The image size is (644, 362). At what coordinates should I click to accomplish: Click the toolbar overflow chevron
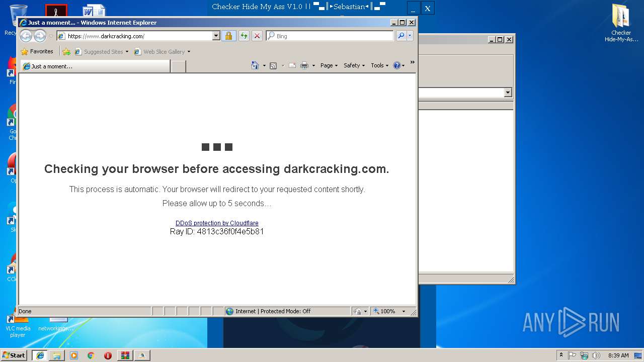[412, 62]
